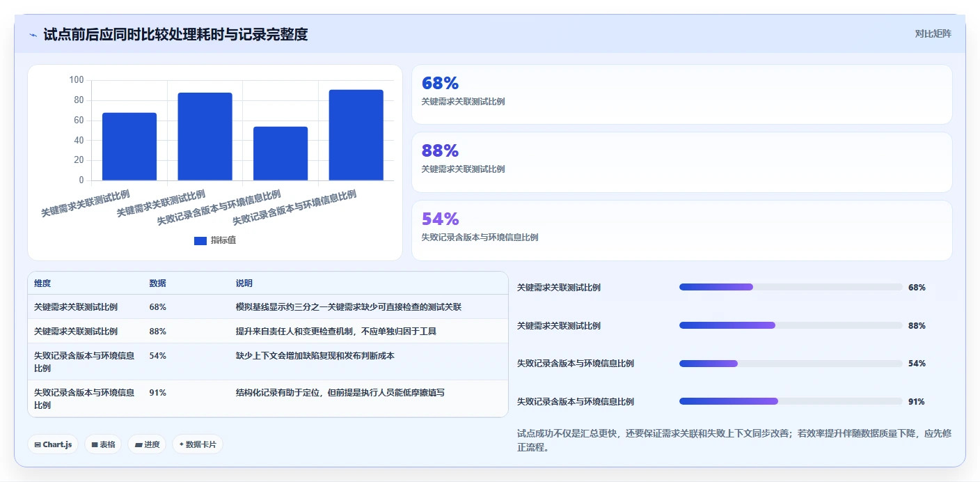Viewport: 980px width, 482px height.
Task: Click the summary paragraph starting with 试点成功
Action: [734, 440]
